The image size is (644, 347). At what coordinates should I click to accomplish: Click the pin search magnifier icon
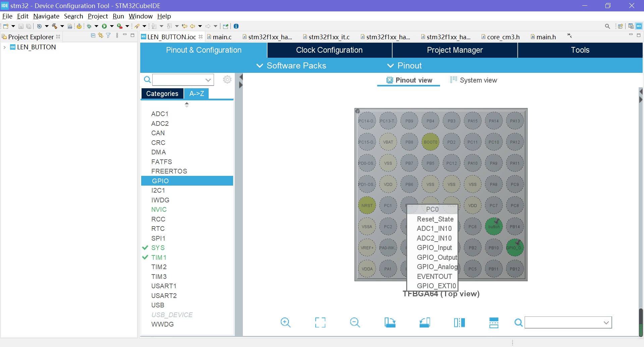point(519,323)
